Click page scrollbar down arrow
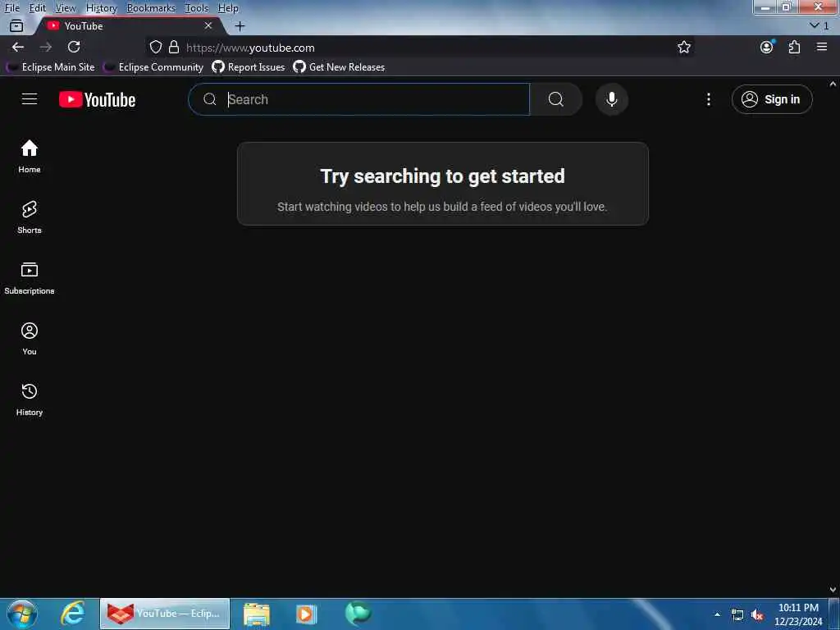This screenshot has height=630, width=840. 833,590
